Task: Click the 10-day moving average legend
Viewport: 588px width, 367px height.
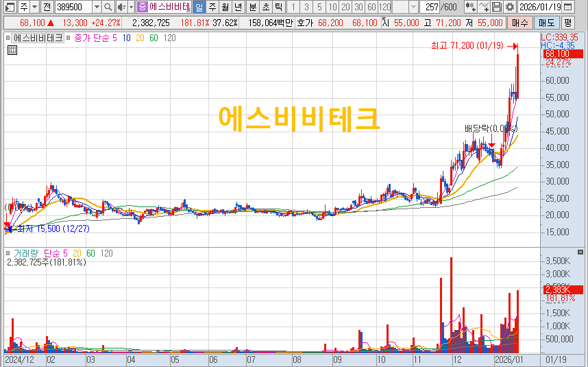Action: click(x=126, y=38)
